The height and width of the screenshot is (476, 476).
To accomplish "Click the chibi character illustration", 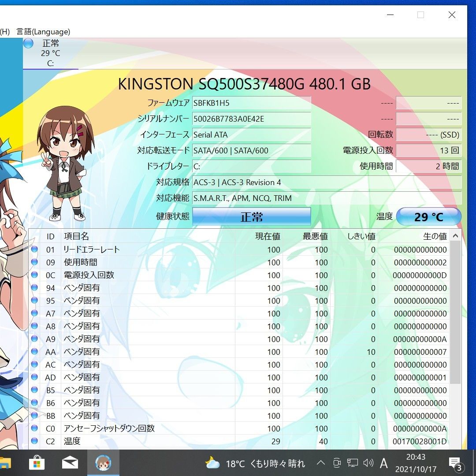I will (x=65, y=164).
